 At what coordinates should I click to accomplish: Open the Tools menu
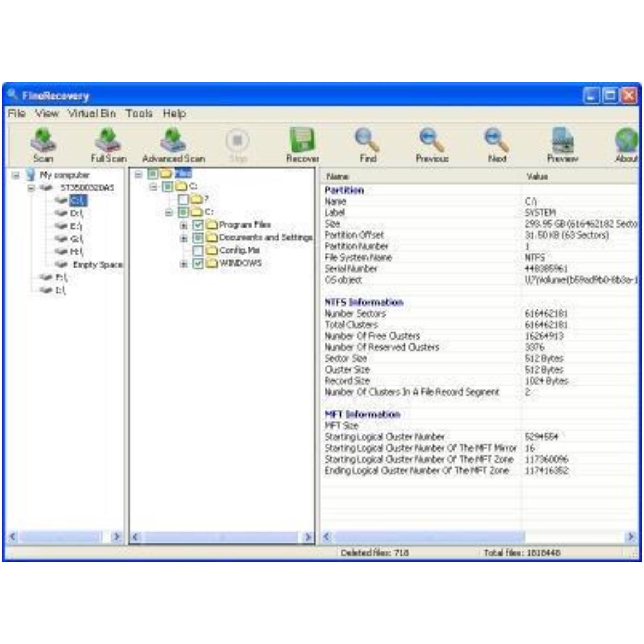coord(139,113)
